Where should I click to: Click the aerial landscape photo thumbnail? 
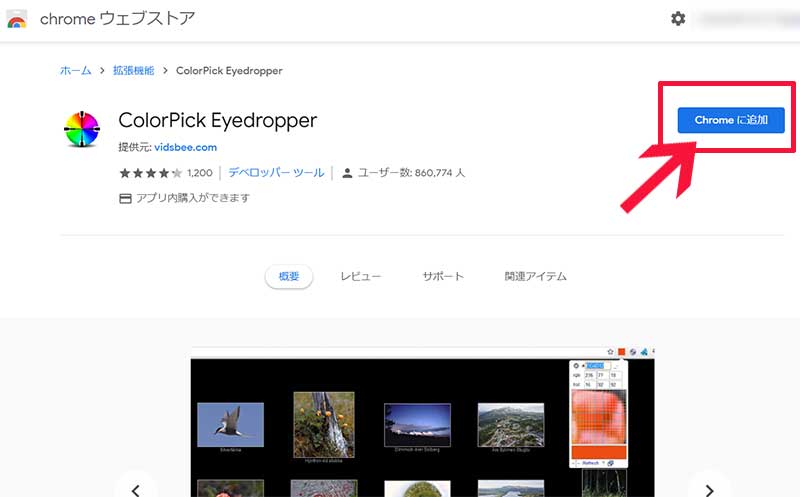click(511, 425)
